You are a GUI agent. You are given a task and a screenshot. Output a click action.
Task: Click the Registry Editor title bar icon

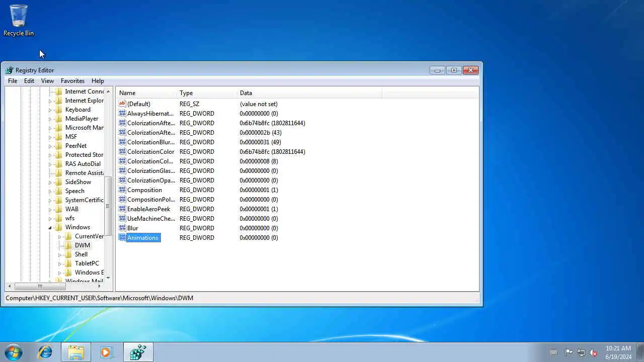pyautogui.click(x=9, y=70)
